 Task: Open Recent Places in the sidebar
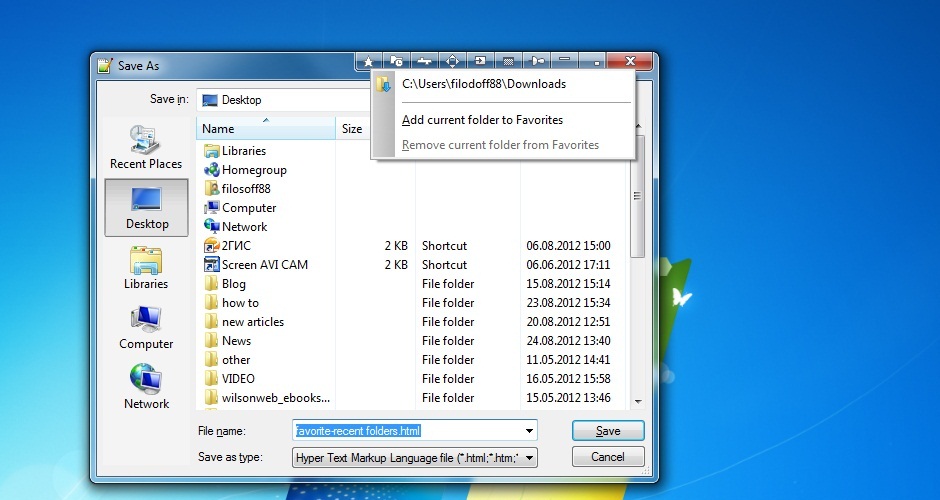[x=146, y=149]
